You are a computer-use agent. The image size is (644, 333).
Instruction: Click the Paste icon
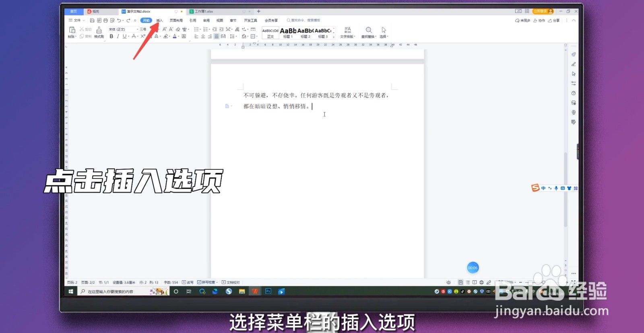click(72, 30)
